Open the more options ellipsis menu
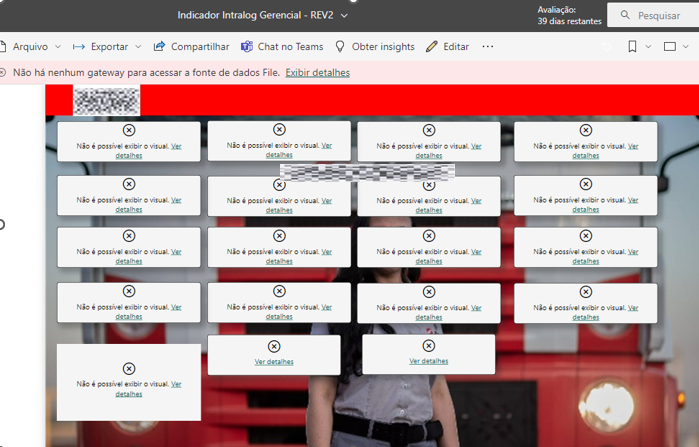699x447 pixels. [x=488, y=47]
